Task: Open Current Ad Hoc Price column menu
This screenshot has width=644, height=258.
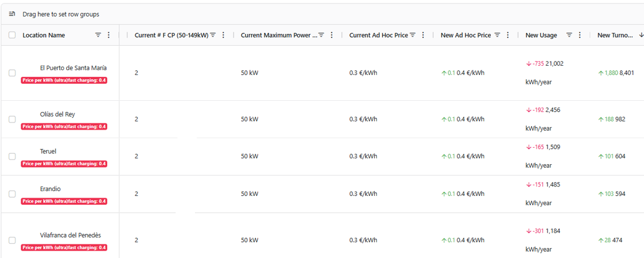Action: [x=423, y=35]
